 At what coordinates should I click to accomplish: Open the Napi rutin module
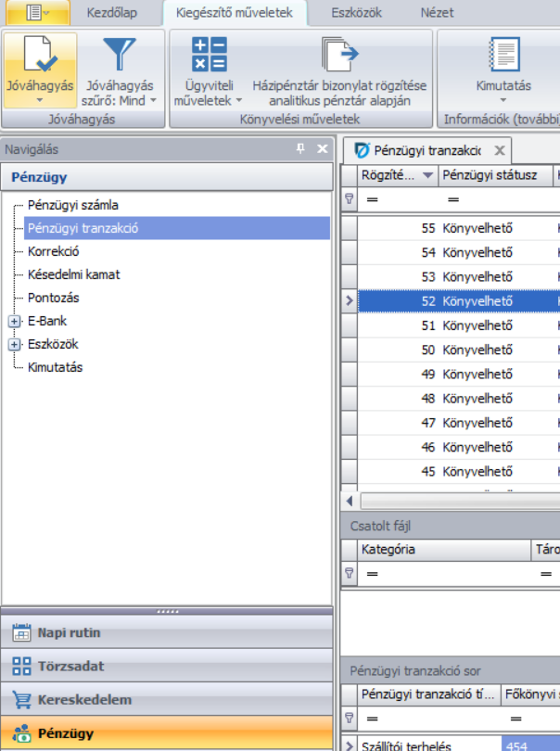(x=69, y=633)
